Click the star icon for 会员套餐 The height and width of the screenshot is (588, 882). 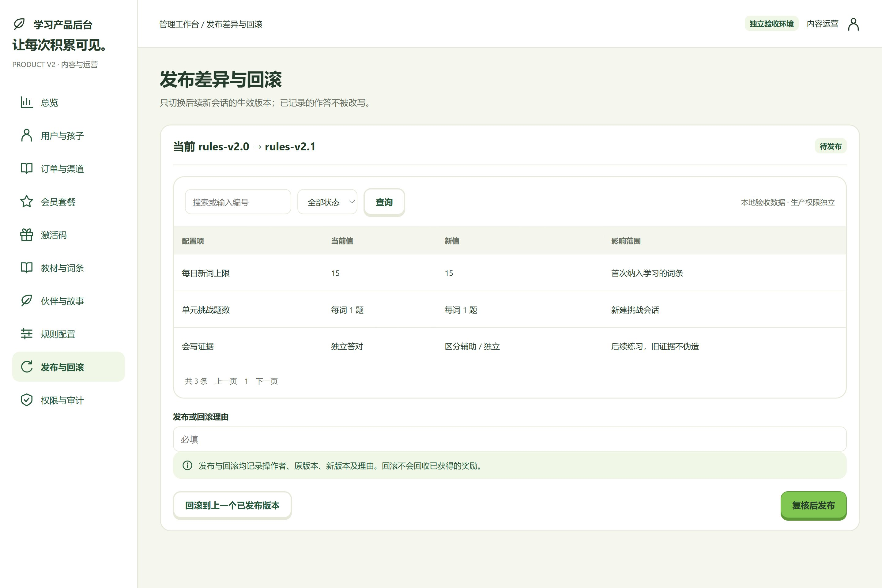[x=27, y=202]
